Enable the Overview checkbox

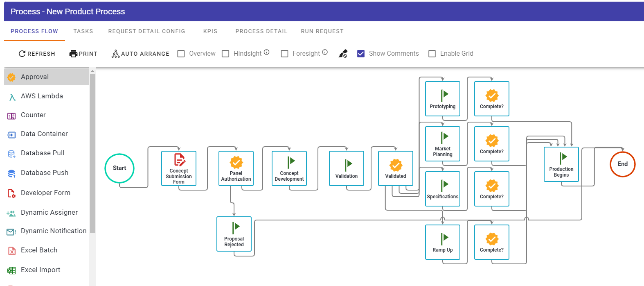point(181,54)
